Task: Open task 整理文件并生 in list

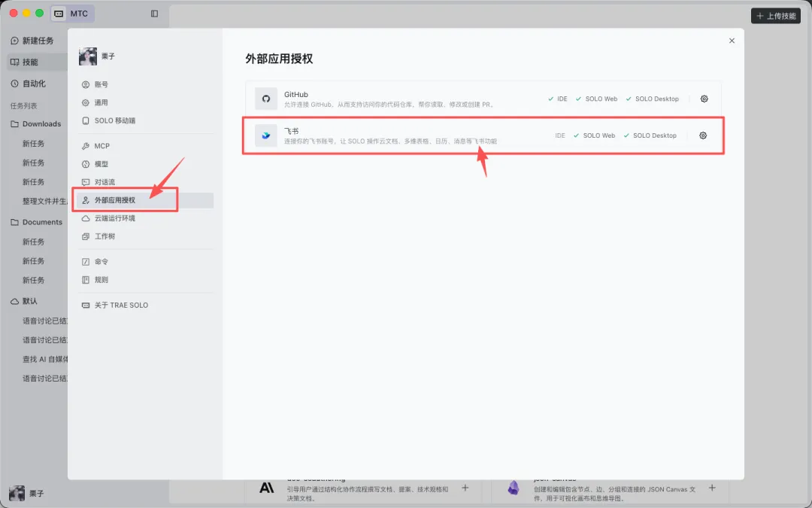Action: click(x=44, y=201)
